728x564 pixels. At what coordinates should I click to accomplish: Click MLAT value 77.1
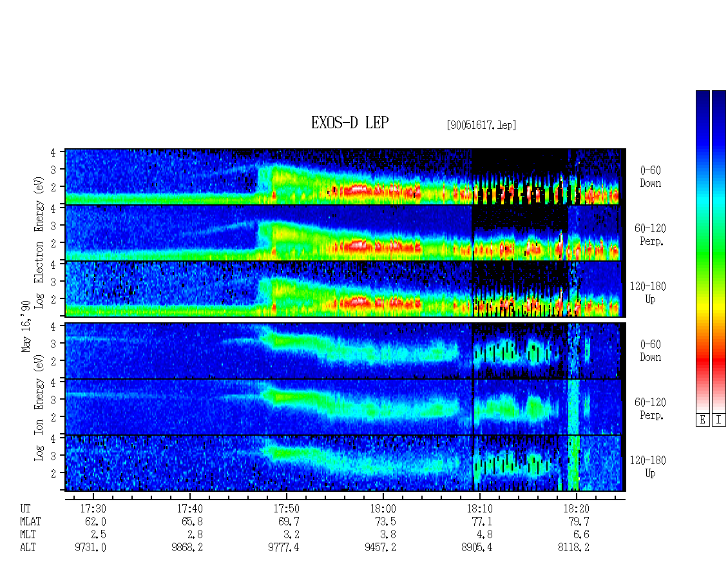482,521
